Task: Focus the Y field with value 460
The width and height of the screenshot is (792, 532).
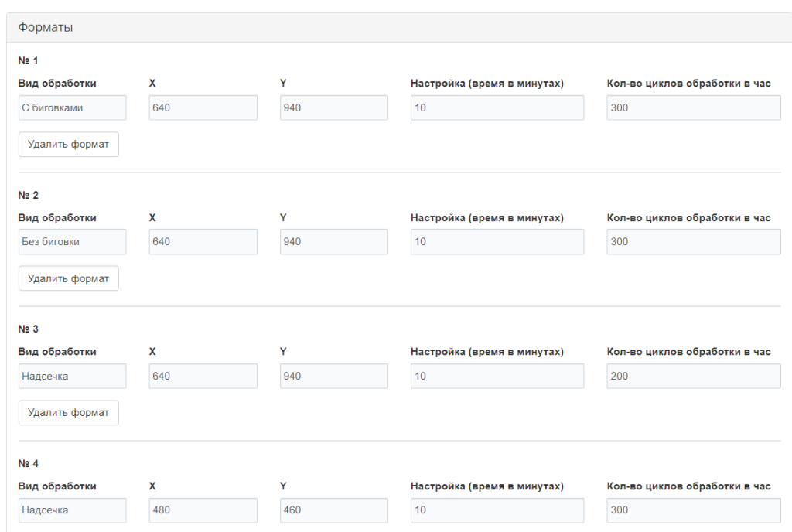Action: 333,510
